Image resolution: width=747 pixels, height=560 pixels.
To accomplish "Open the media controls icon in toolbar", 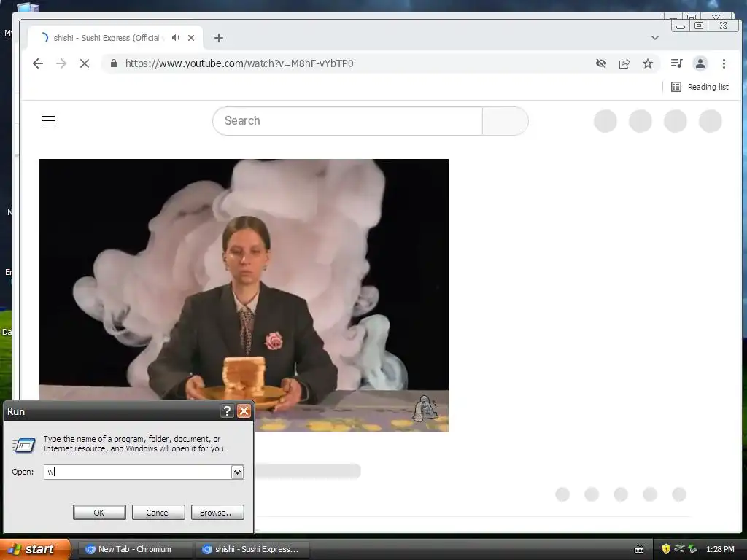I will [676, 63].
